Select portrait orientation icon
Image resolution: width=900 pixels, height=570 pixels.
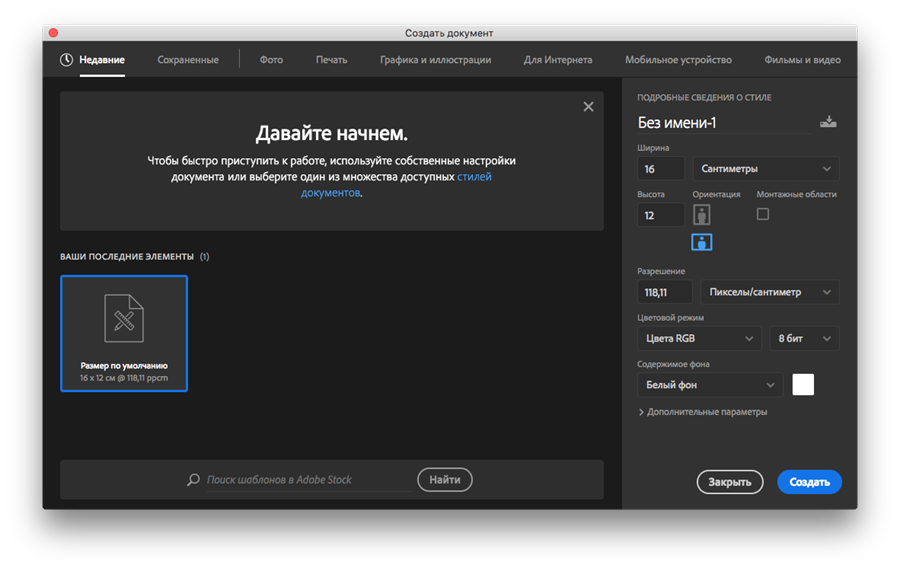click(x=702, y=215)
